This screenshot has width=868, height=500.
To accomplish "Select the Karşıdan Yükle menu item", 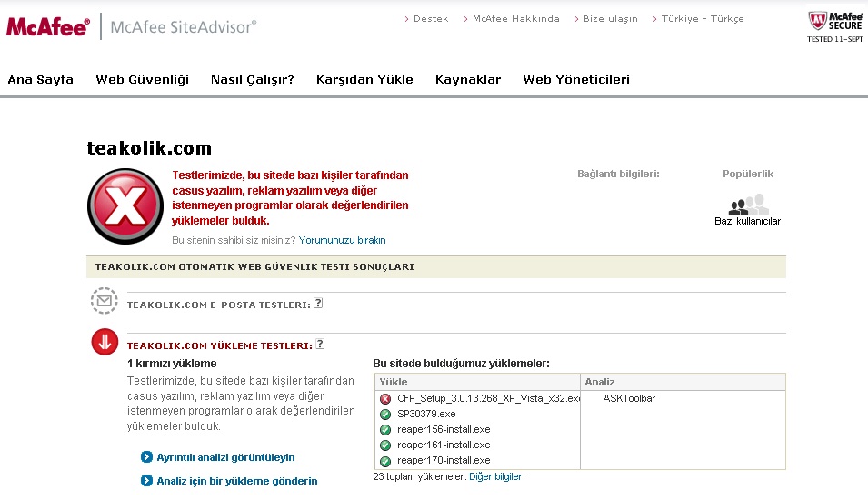I will [x=364, y=79].
